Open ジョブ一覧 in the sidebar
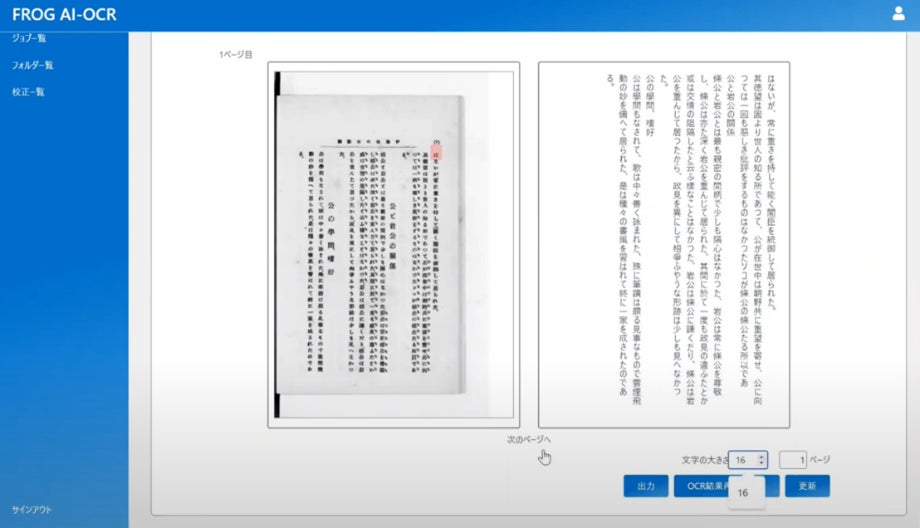Screen dimensions: 920x528 coord(29,38)
